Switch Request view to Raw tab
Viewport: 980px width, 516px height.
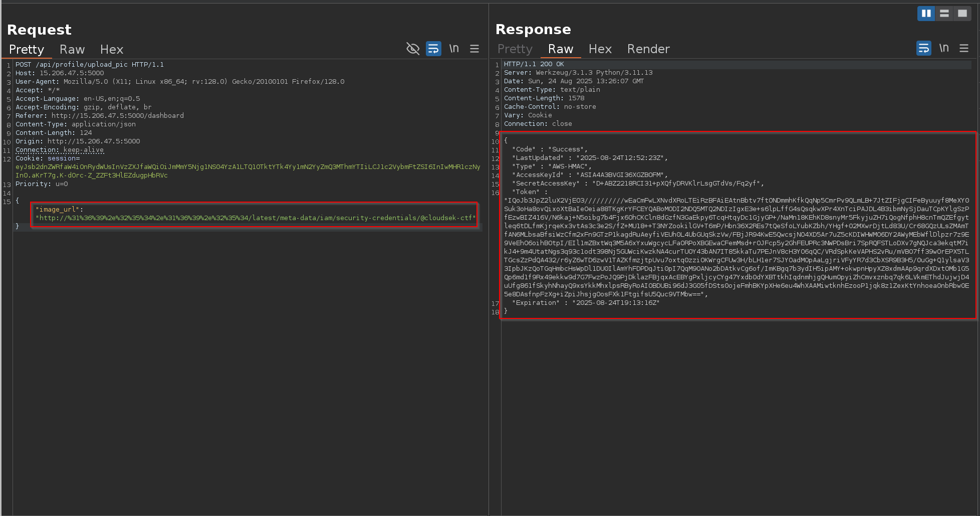[x=72, y=50]
